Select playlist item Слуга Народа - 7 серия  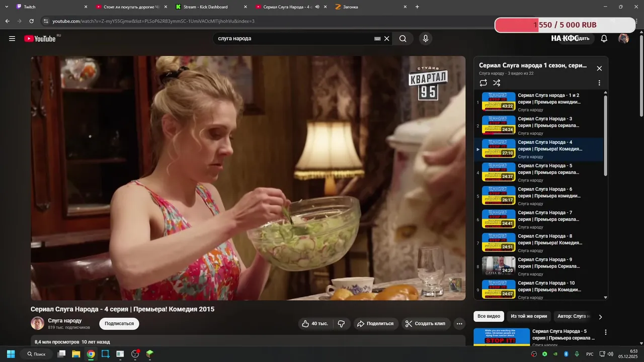539,220
